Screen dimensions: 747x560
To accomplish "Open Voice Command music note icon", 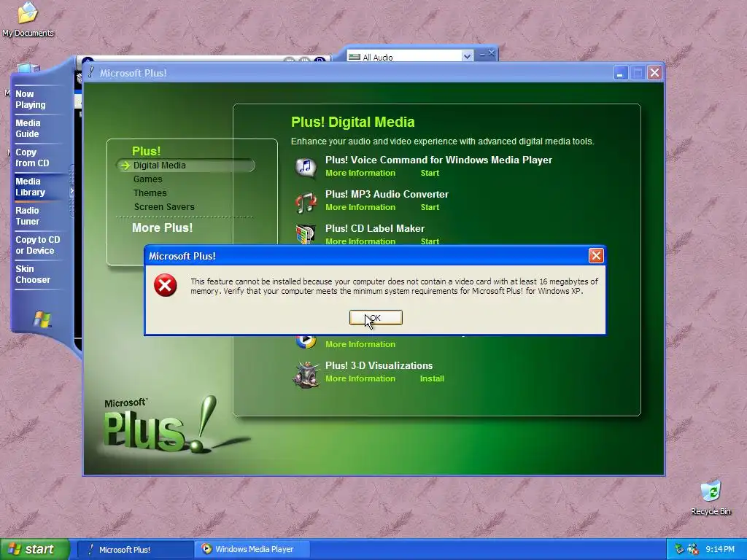I will tap(306, 167).
